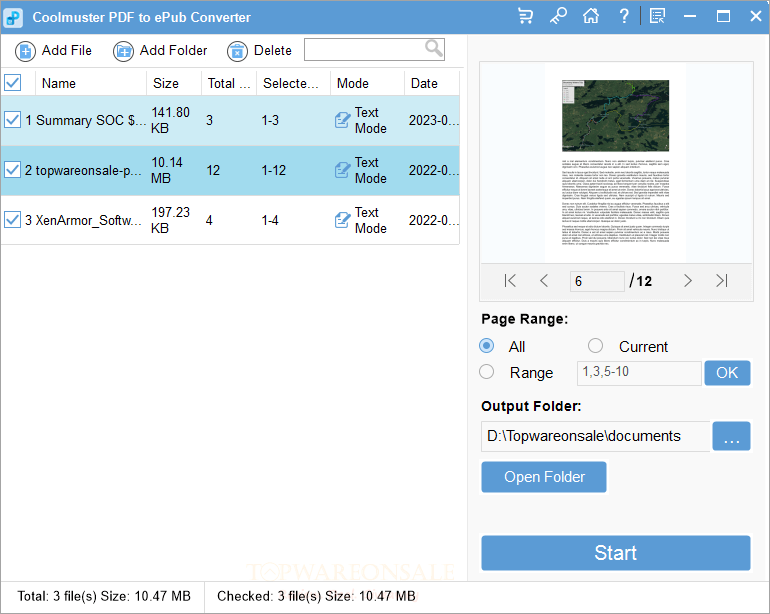
Task: Click the PDF page preview thumbnail
Action: click(x=615, y=163)
